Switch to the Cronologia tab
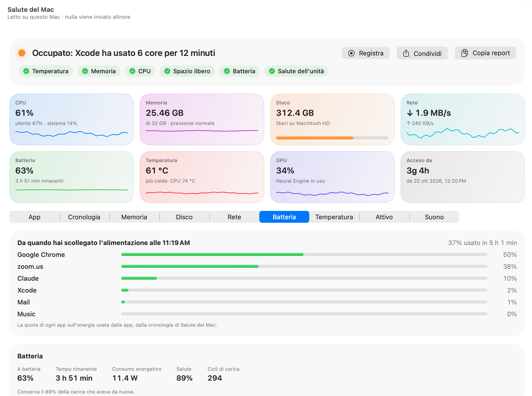 coord(84,217)
